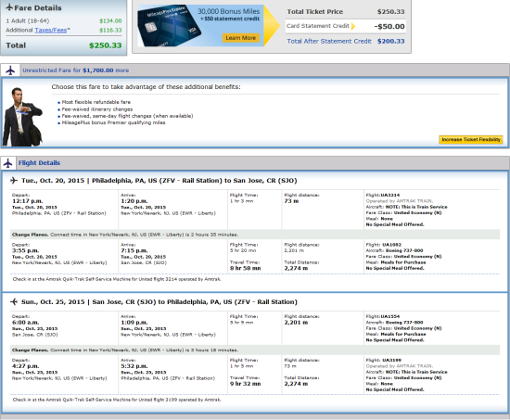Click Total Ticket Price label
Viewport: 510px width, 420px height.
[315, 12]
